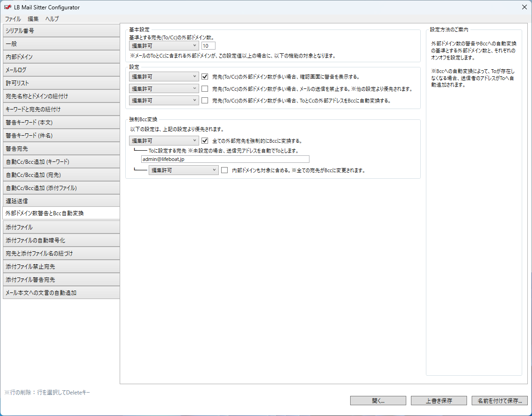
Task: Close the Configurator window
Action: coord(524,7)
